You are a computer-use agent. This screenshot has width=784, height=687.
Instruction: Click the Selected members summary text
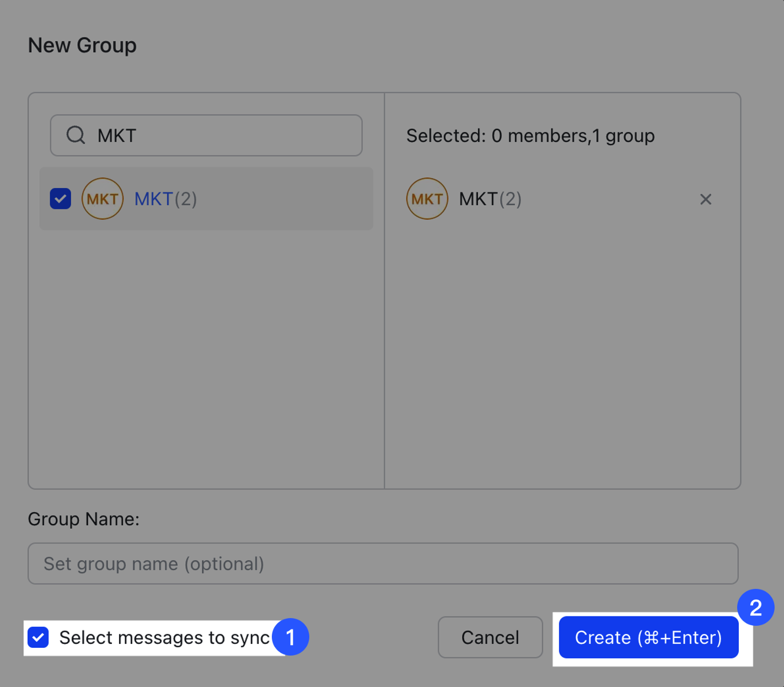530,136
